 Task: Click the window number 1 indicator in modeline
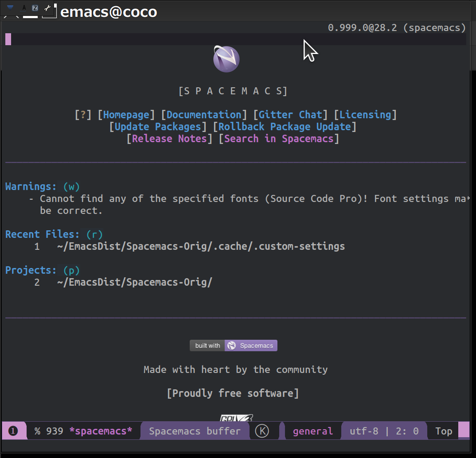[x=13, y=431]
